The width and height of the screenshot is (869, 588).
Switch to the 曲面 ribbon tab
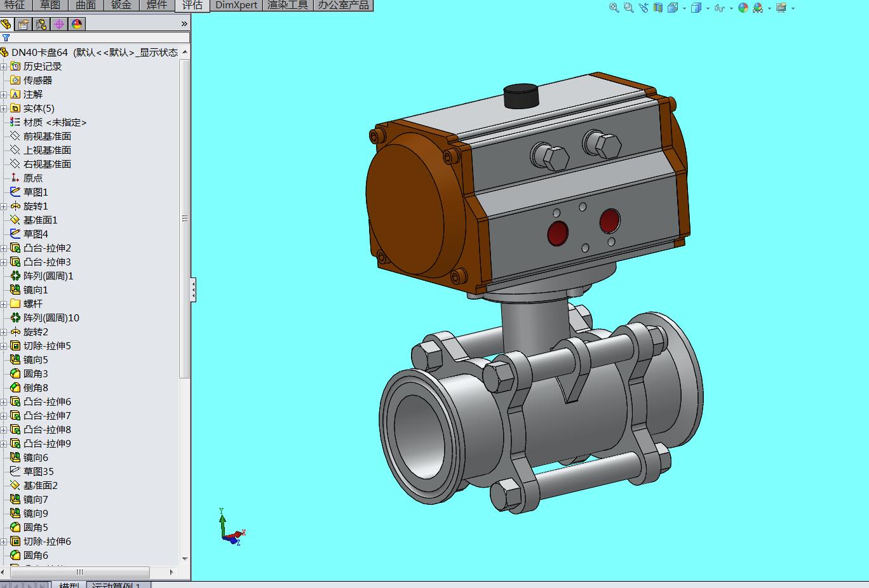pyautogui.click(x=86, y=5)
